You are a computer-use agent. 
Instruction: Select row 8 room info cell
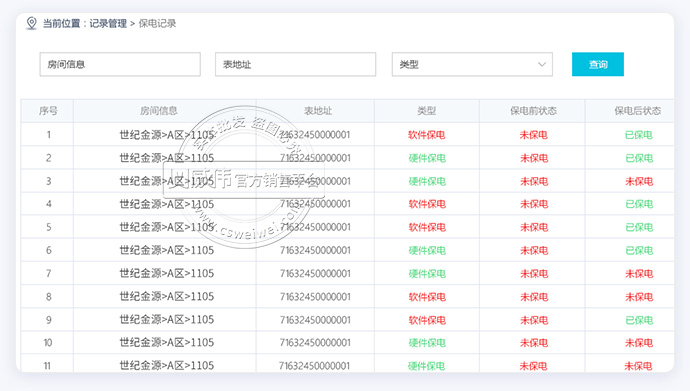167,296
